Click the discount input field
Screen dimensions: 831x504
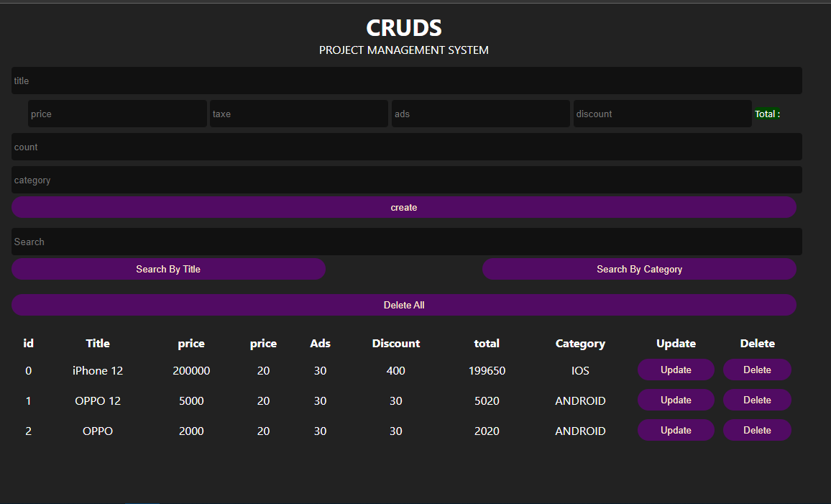662,114
